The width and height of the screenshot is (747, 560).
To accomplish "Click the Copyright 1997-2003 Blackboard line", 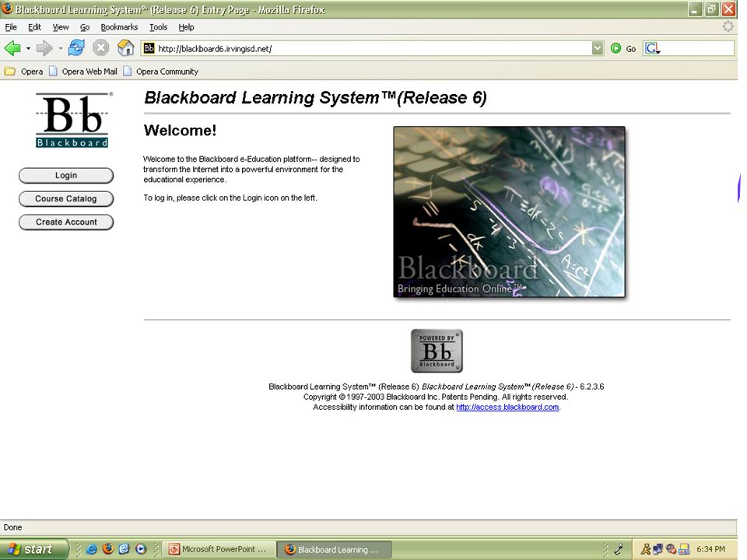I will (436, 397).
